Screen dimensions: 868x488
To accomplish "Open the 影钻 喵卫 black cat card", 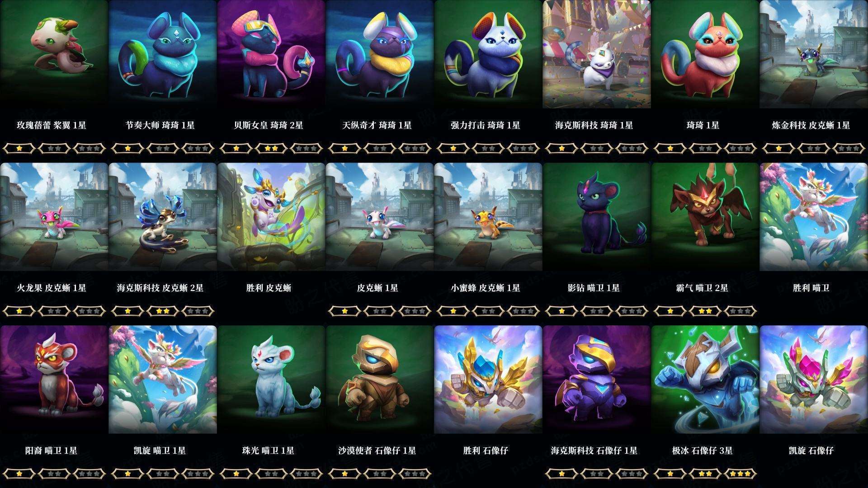I will click(596, 217).
